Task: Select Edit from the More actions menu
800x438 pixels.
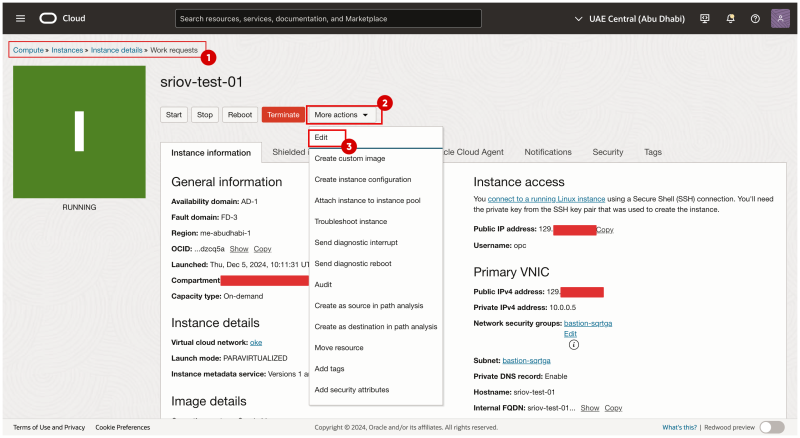Action: pos(321,137)
